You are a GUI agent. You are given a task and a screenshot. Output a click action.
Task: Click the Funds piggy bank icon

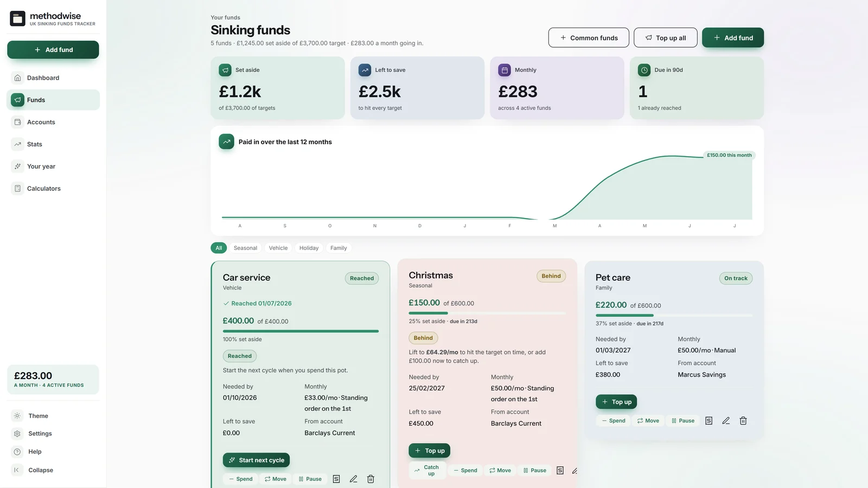coord(17,100)
